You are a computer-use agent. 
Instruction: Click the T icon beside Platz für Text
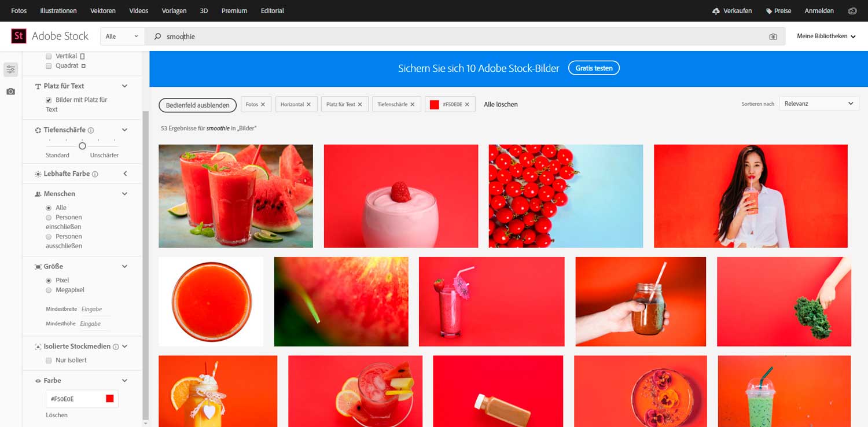[38, 86]
